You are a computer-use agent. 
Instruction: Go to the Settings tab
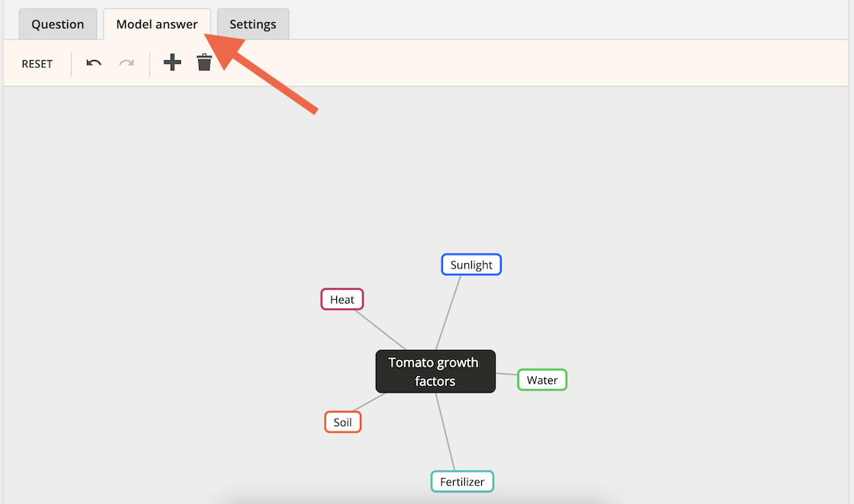click(x=252, y=24)
